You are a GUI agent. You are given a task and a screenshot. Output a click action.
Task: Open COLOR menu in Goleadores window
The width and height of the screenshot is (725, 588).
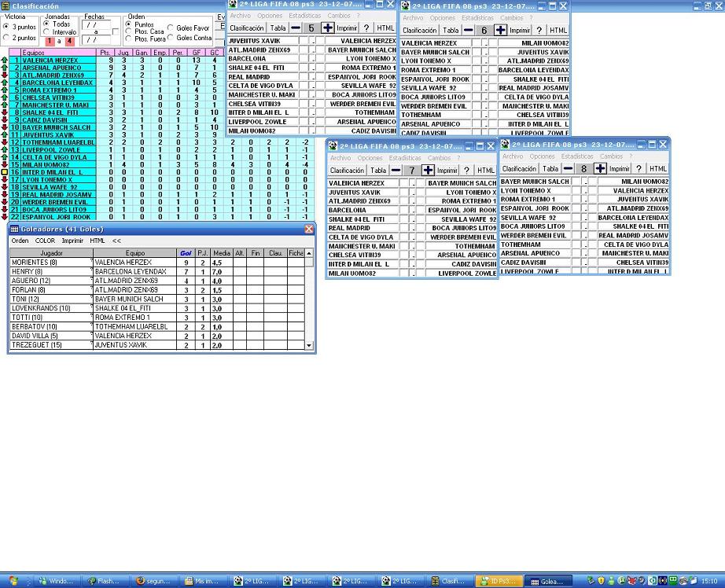click(x=45, y=241)
